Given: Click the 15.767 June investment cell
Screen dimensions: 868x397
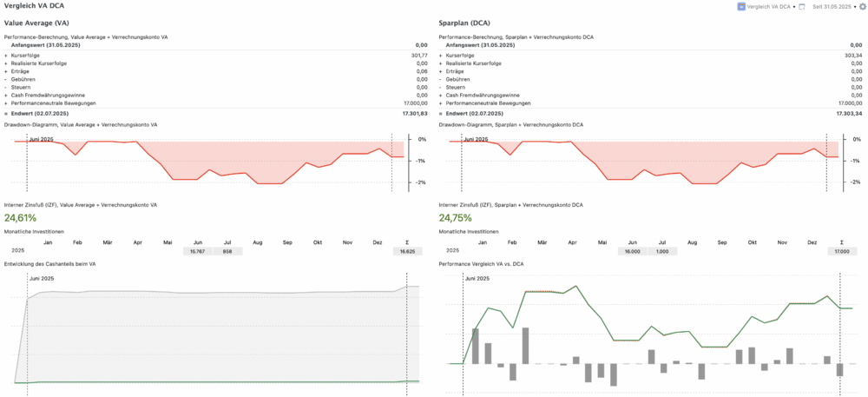Looking at the screenshot, I should (x=197, y=251).
